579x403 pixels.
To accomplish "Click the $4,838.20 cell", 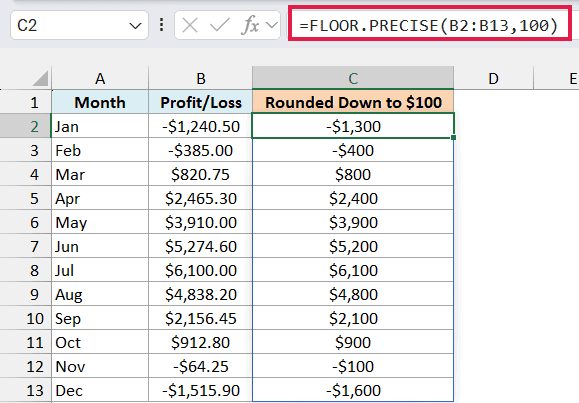I will (x=201, y=294).
